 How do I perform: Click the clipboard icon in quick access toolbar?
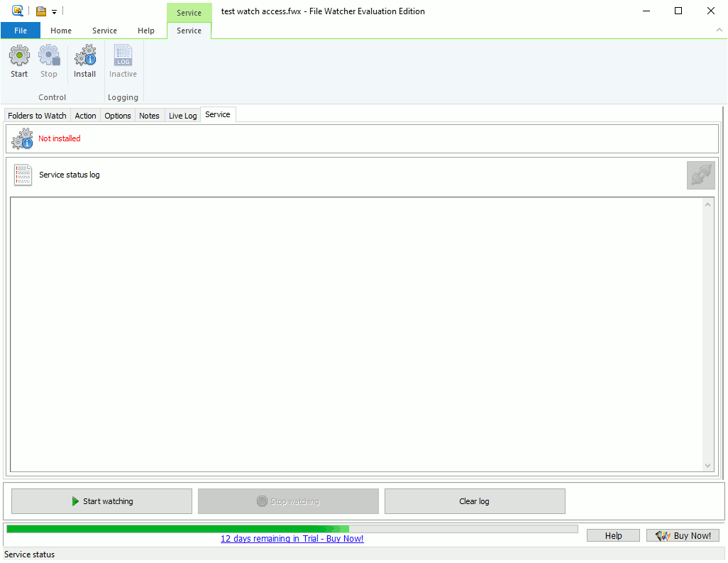(41, 11)
